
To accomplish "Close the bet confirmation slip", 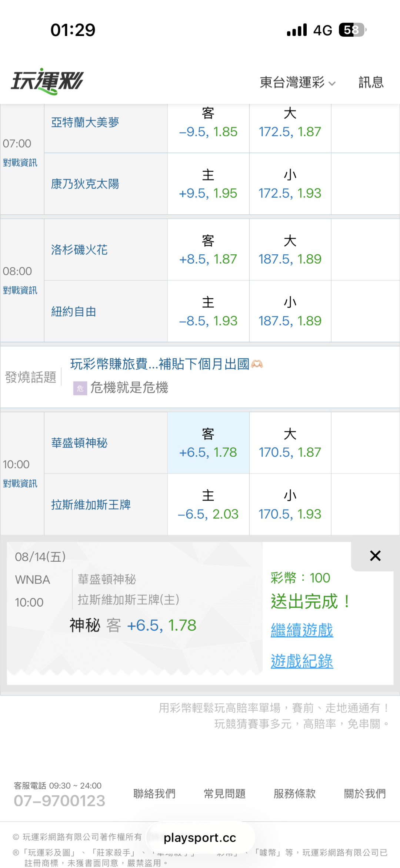I will [x=375, y=555].
